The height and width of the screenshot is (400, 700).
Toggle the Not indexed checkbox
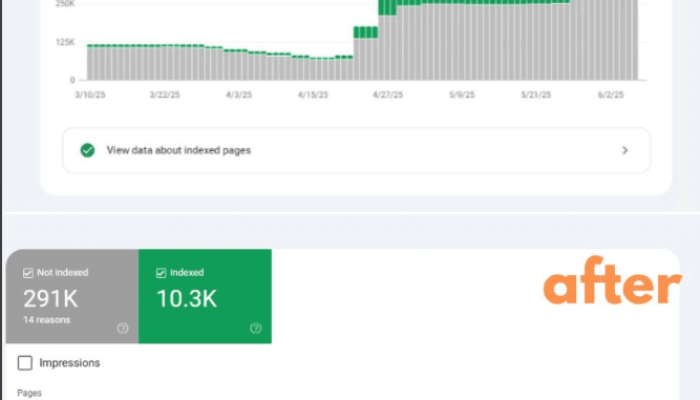coord(28,273)
